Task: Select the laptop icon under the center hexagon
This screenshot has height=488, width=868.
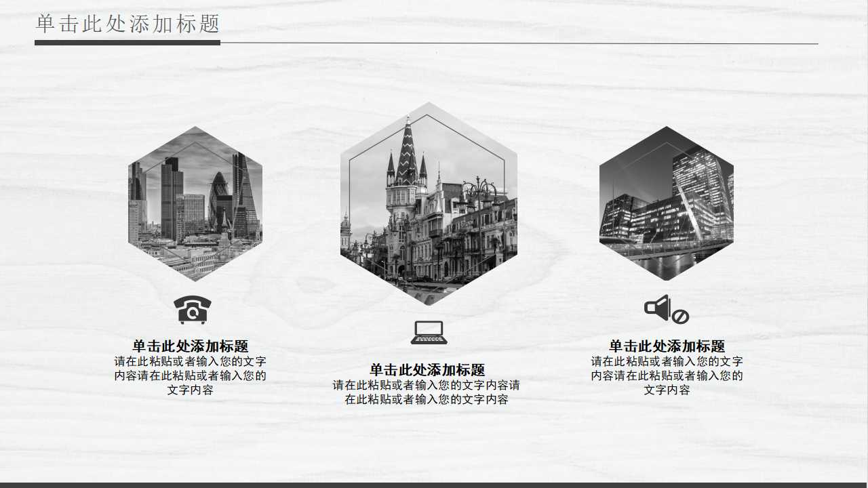Action: coord(429,332)
